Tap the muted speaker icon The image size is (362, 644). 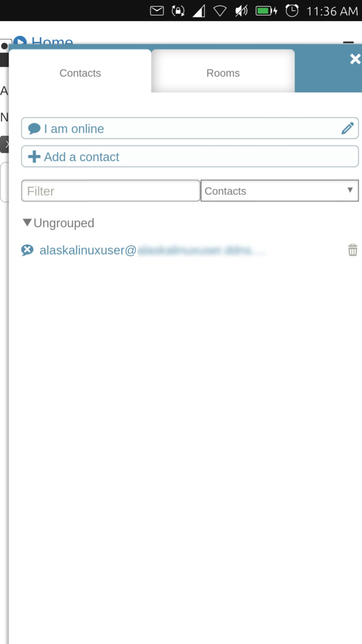pos(241,11)
